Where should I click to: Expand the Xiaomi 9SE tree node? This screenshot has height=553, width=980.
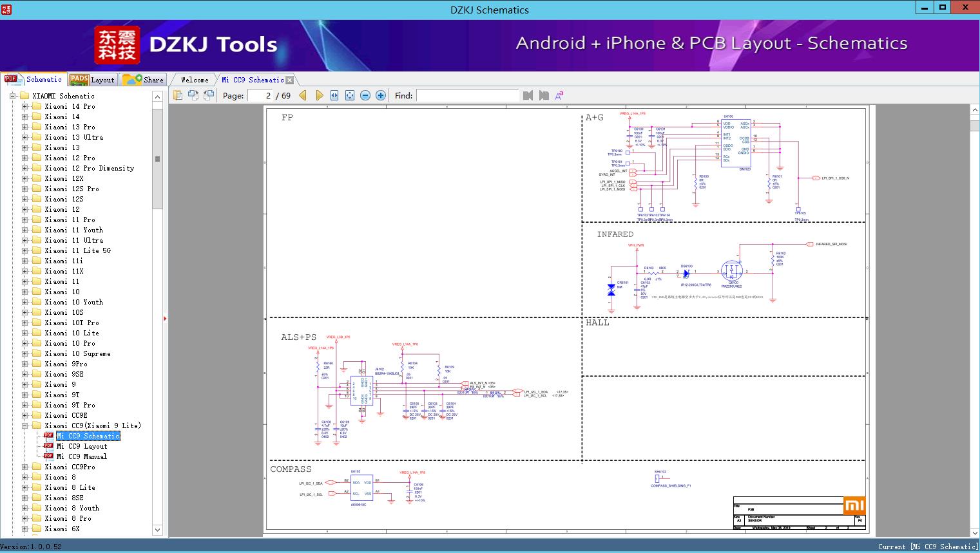click(x=24, y=374)
